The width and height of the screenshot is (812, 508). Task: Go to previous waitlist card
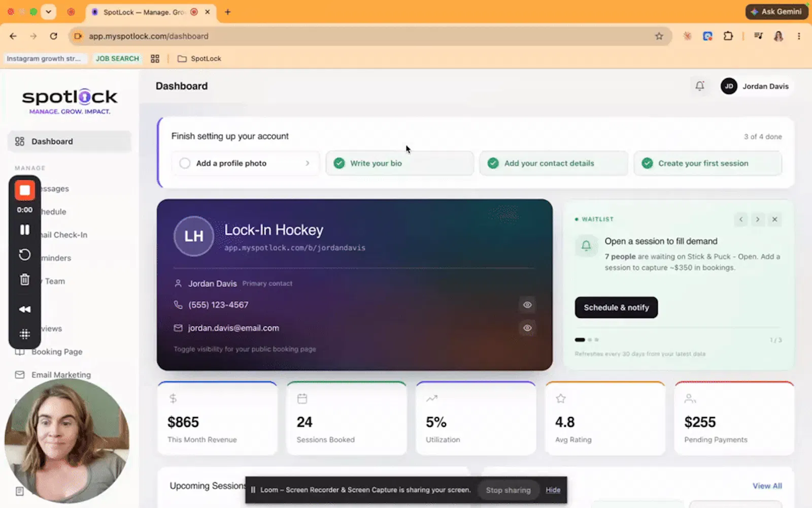point(741,219)
